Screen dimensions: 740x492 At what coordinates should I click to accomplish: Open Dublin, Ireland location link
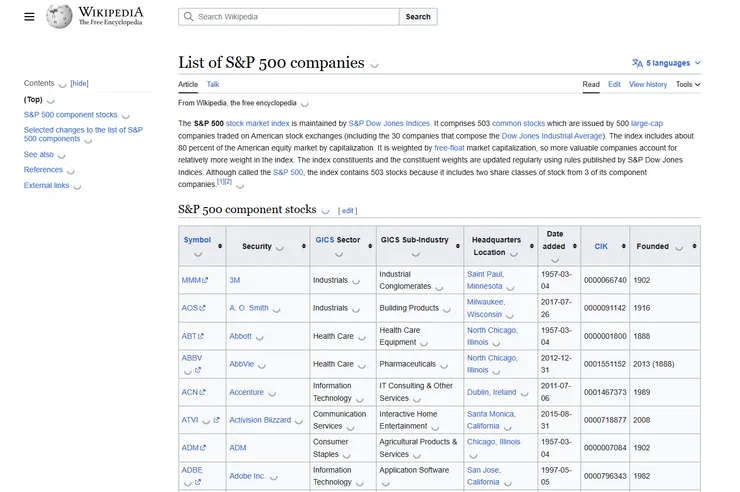click(492, 392)
